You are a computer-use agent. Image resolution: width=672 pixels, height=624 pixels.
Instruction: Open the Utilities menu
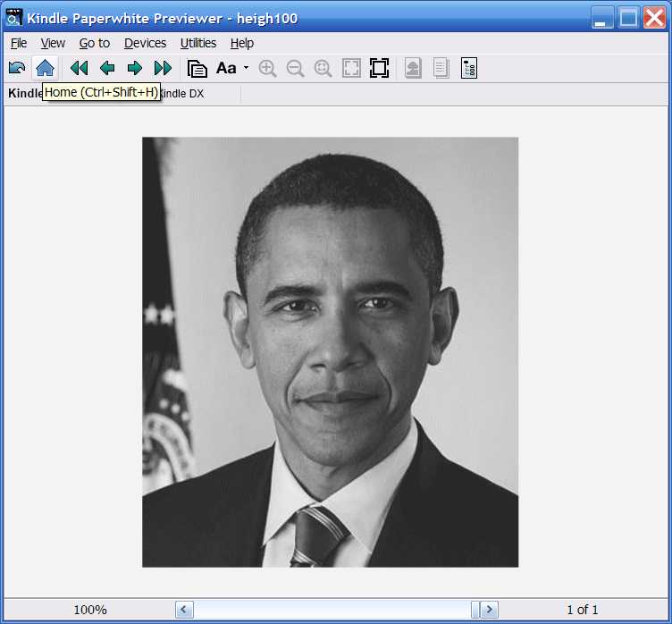coord(198,43)
